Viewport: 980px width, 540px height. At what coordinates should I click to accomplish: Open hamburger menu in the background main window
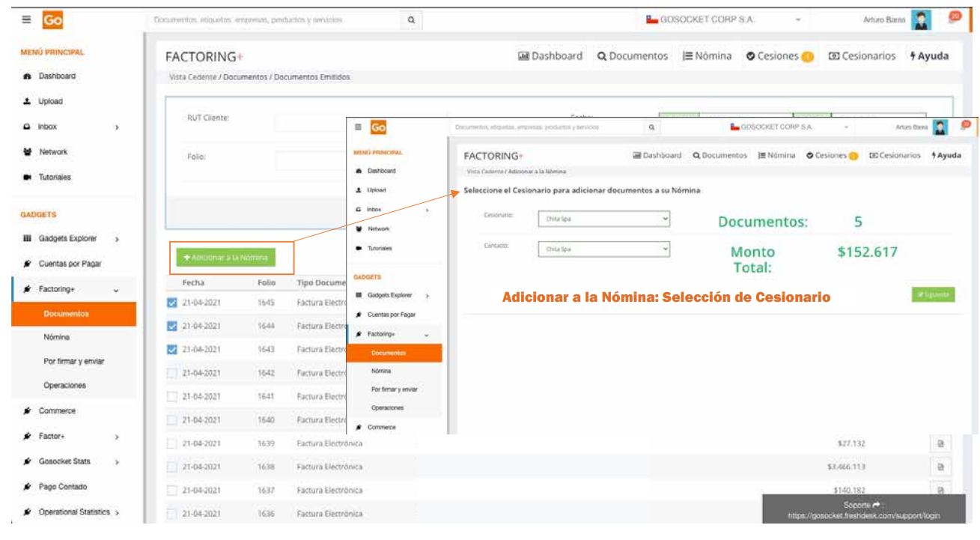coord(26,21)
